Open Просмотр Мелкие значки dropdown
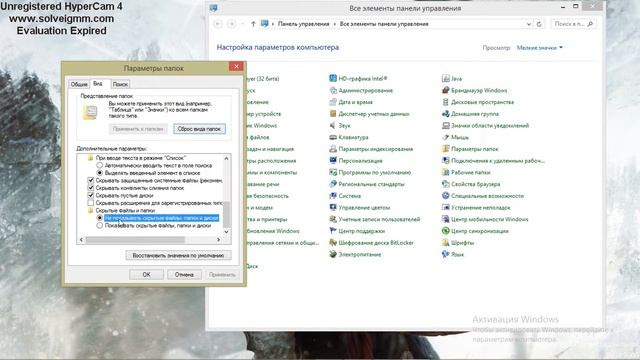This screenshot has height=360, width=640. point(540,48)
